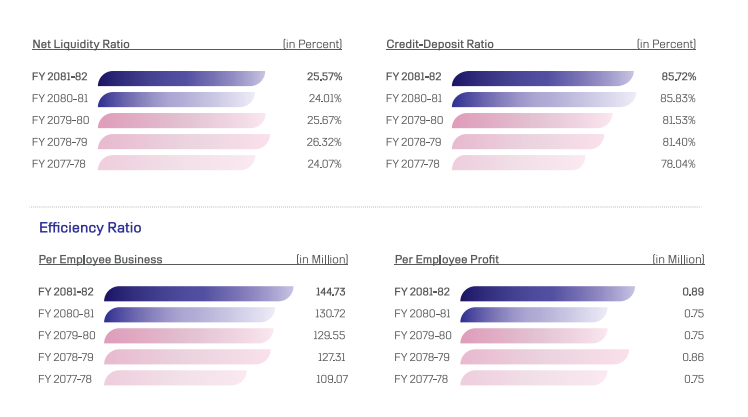
Task: Click the FY 2079-80 Per Employee Business bar
Action: [x=188, y=336]
